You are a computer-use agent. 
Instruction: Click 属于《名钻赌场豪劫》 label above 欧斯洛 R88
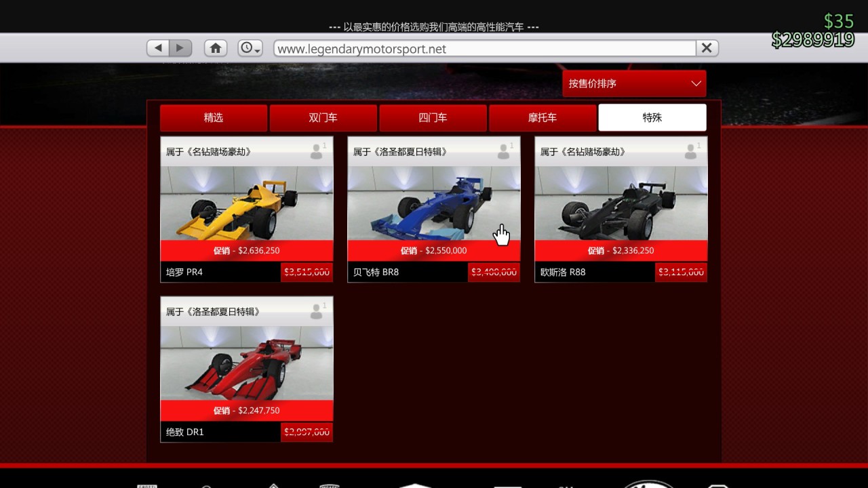click(583, 152)
